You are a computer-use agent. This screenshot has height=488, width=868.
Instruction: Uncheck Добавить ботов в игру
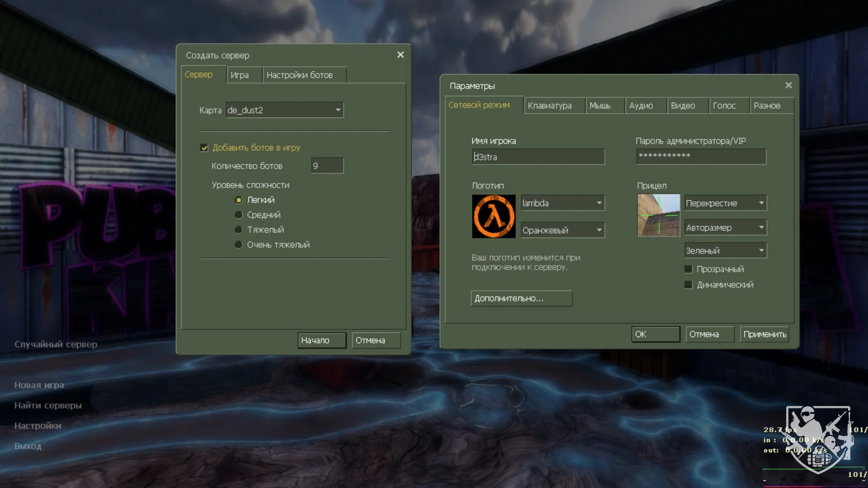[204, 148]
